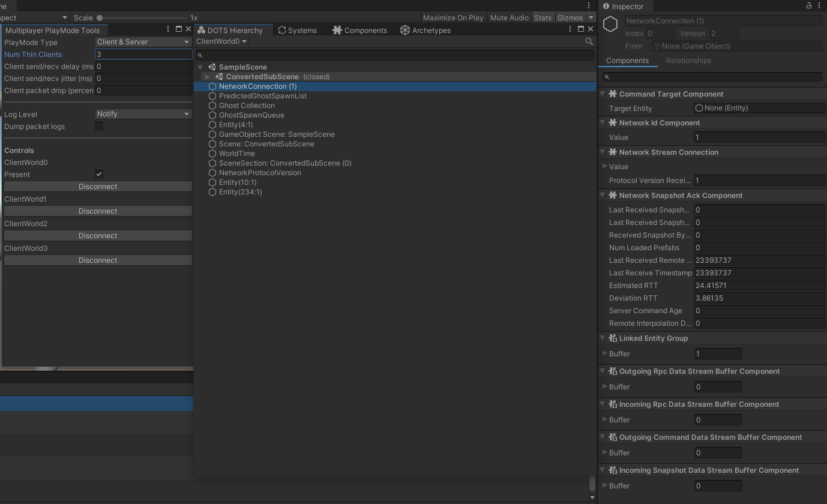Viewport: 827px width, 504px height.
Task: Enable Dump packet logs checkbox
Action: (99, 126)
